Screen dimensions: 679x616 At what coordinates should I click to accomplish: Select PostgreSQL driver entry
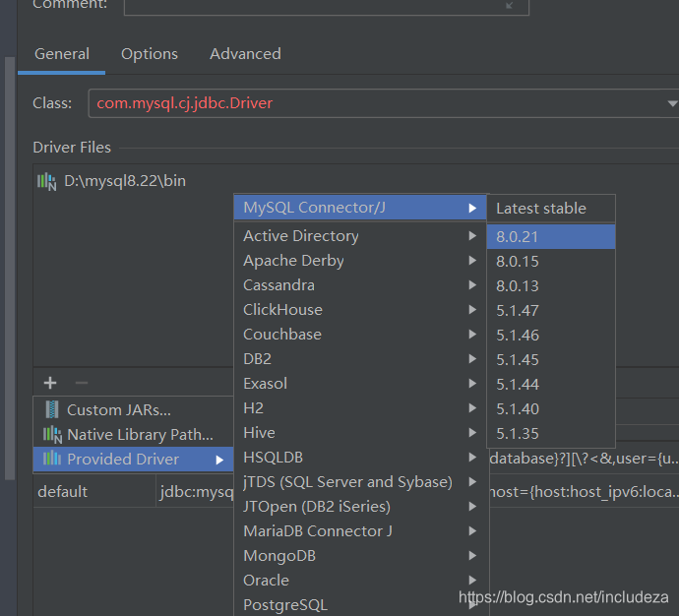[x=361, y=605]
